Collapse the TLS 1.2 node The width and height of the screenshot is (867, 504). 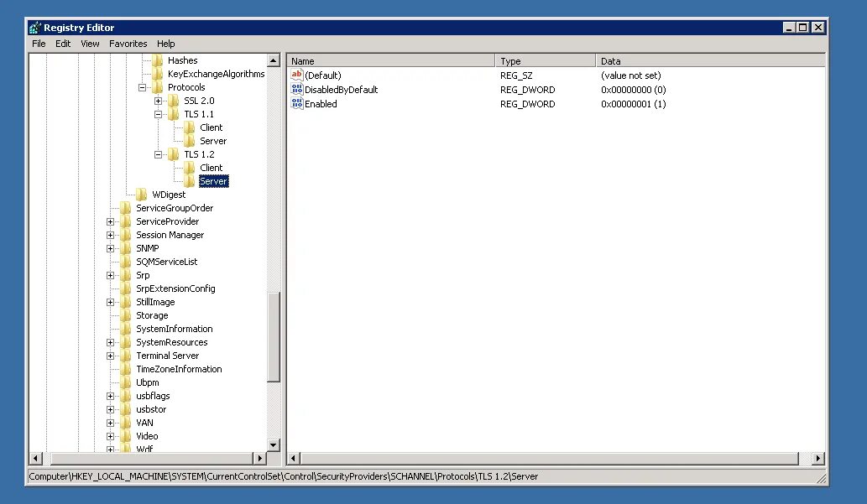158,155
